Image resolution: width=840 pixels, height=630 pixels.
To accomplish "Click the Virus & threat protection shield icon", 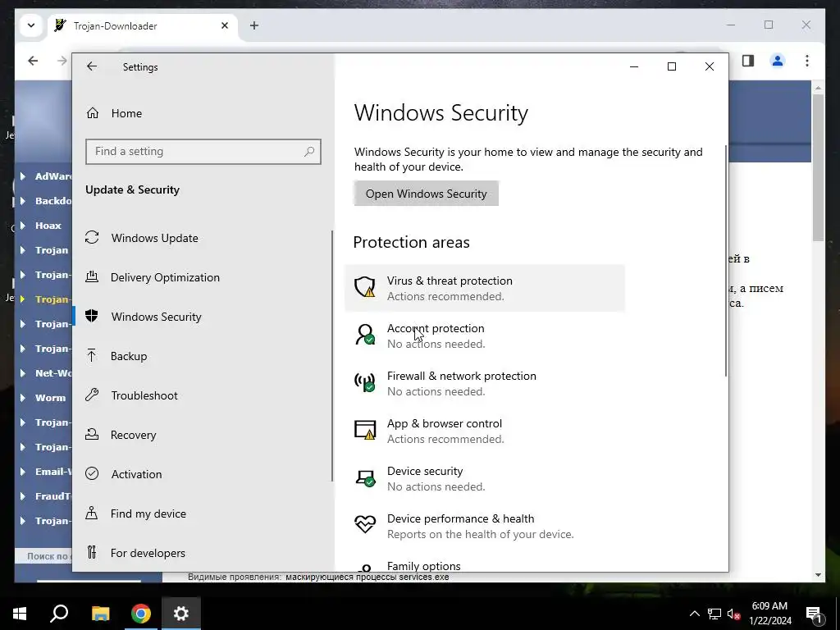I will (365, 286).
